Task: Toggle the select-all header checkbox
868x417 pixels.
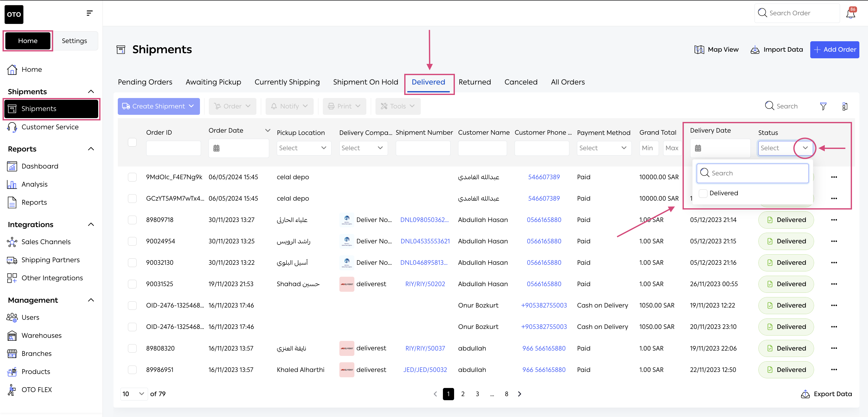Action: click(132, 142)
